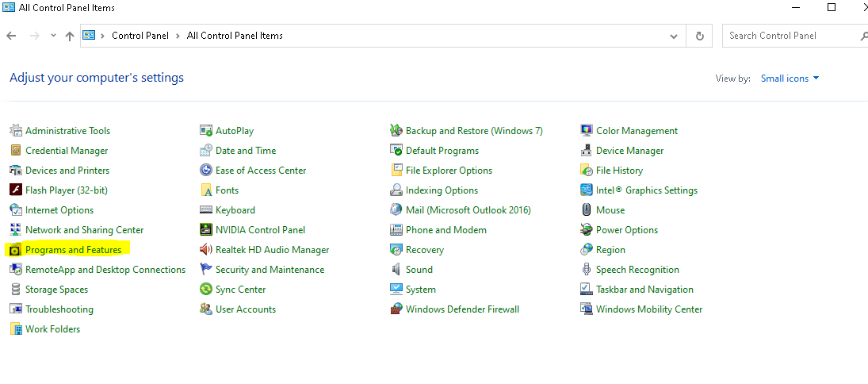The image size is (868, 384).
Task: Open Indexing Options link
Action: 442,190
